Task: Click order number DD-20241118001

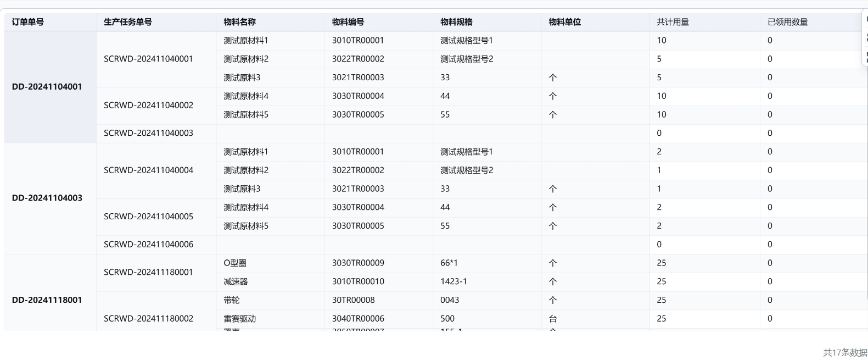Action: click(x=47, y=300)
